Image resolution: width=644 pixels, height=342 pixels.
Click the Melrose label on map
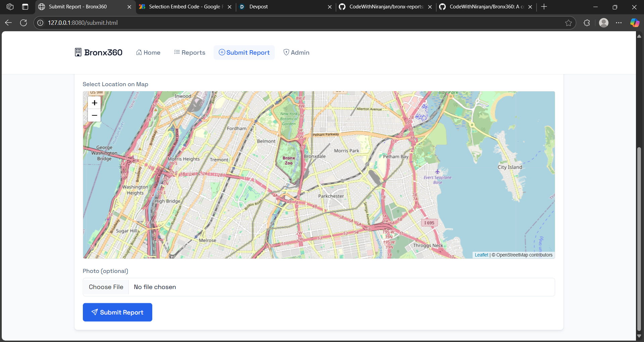pyautogui.click(x=208, y=240)
